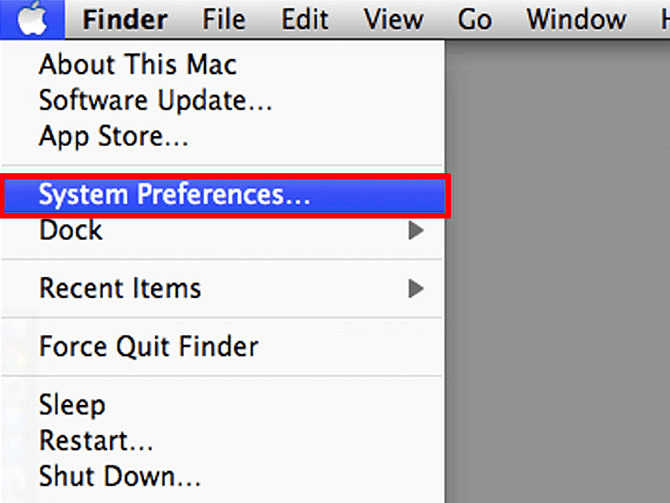Expand the Dock submenu arrow
Screen dimensions: 670x503
[x=416, y=230]
